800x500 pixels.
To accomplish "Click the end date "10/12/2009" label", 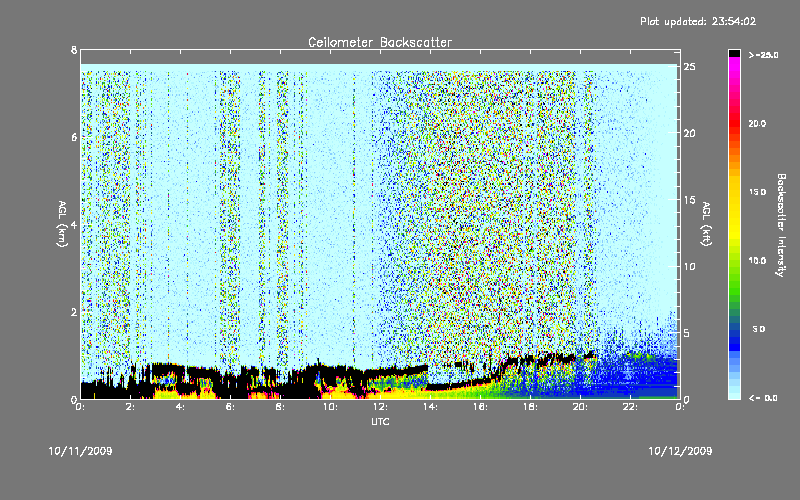I will coord(680,451).
